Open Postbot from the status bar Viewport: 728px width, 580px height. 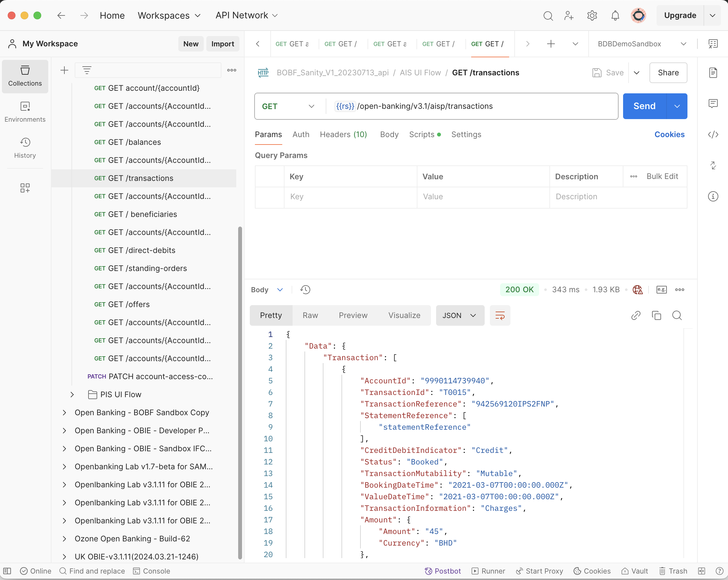[443, 571]
